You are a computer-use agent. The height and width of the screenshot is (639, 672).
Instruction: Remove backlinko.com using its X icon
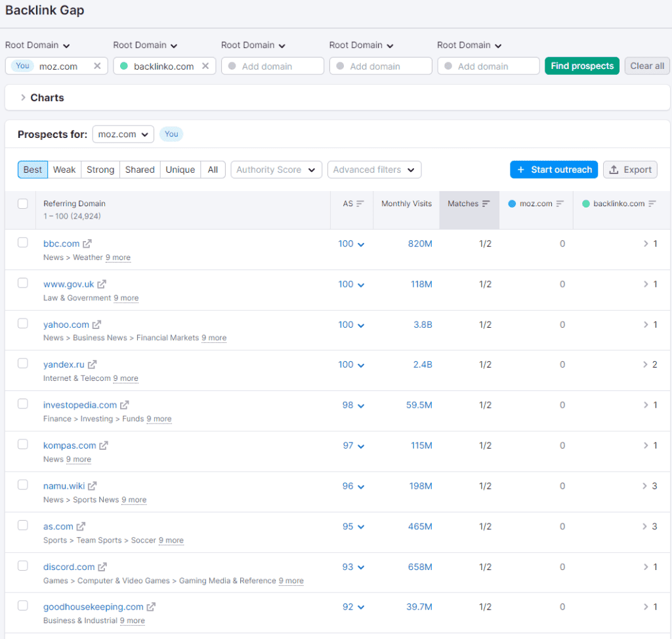204,66
